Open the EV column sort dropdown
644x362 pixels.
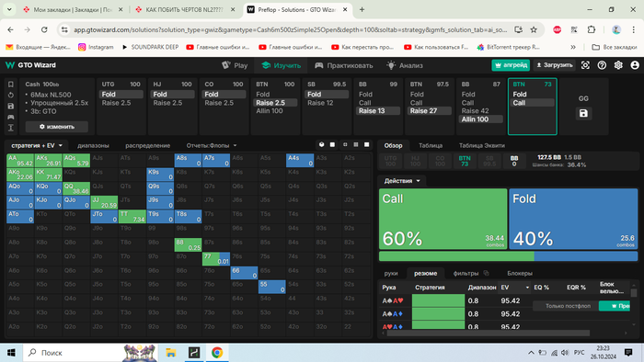527,288
